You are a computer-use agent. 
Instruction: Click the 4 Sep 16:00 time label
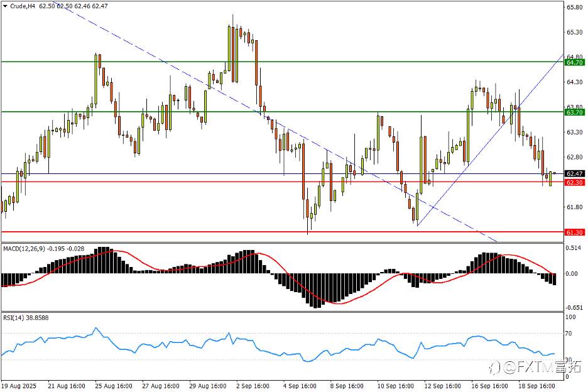300,386
